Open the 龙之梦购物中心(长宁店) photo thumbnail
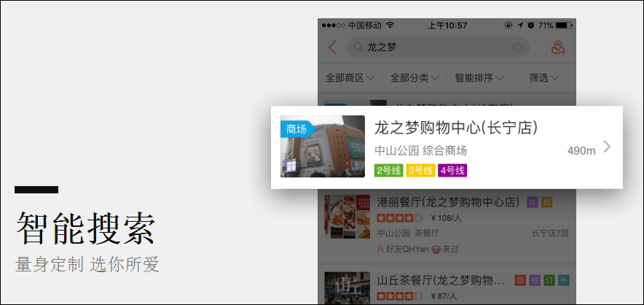644x305 pixels. 323,147
